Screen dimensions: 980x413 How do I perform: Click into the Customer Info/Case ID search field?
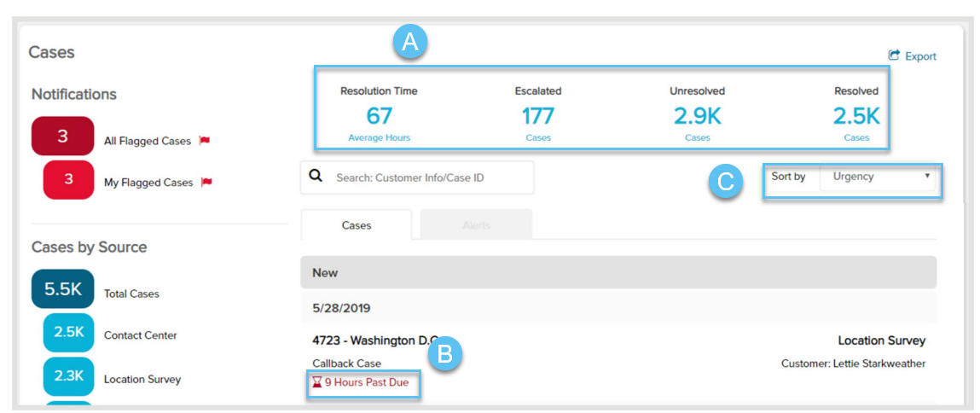(x=426, y=177)
